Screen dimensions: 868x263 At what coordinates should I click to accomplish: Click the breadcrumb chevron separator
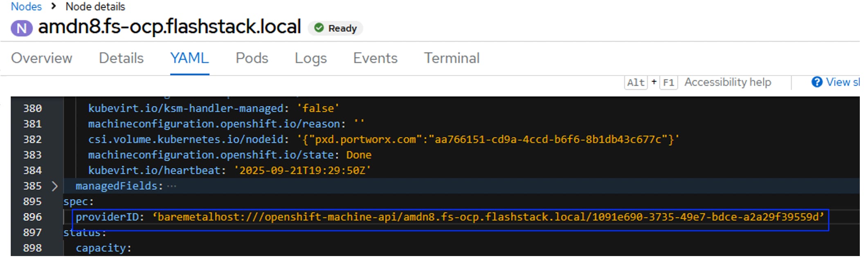point(54,6)
